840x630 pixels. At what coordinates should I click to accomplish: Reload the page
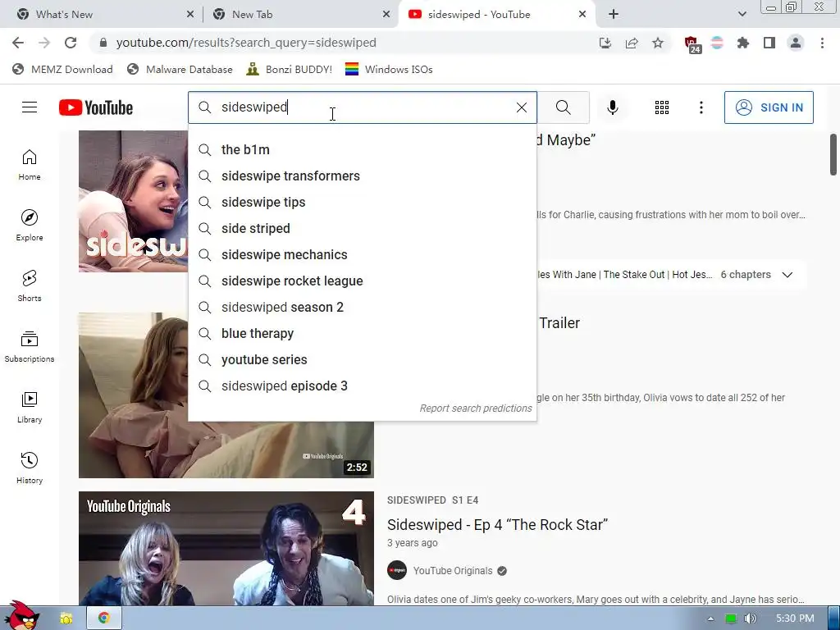point(71,43)
